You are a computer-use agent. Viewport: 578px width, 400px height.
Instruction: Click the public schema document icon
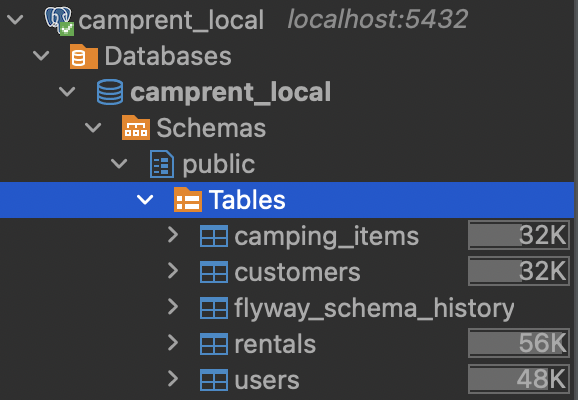(162, 164)
